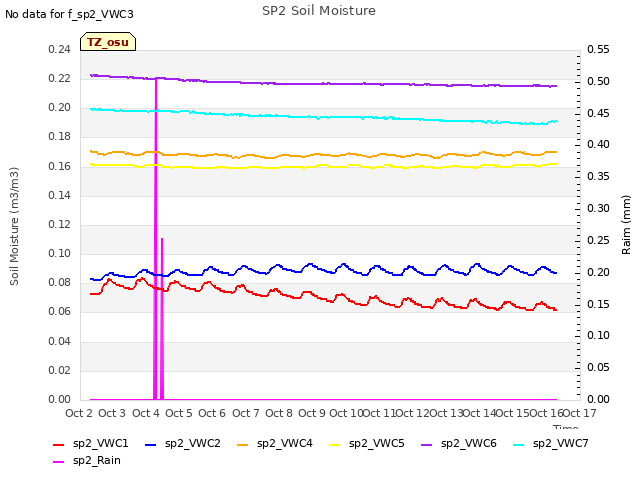The width and height of the screenshot is (640, 480).
Task: Click the Oct 2 x-axis tick label
Action: (79, 413)
